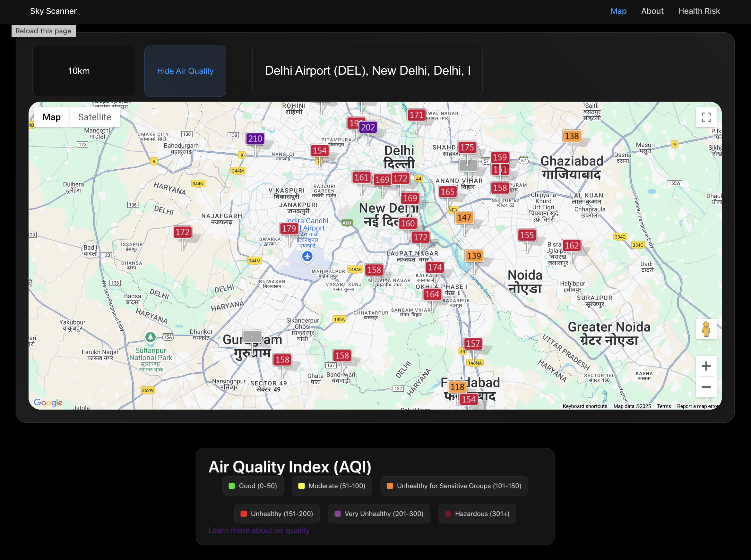This screenshot has height=560, width=751.
Task: Click Keyboard shortcuts on map
Action: click(x=585, y=406)
